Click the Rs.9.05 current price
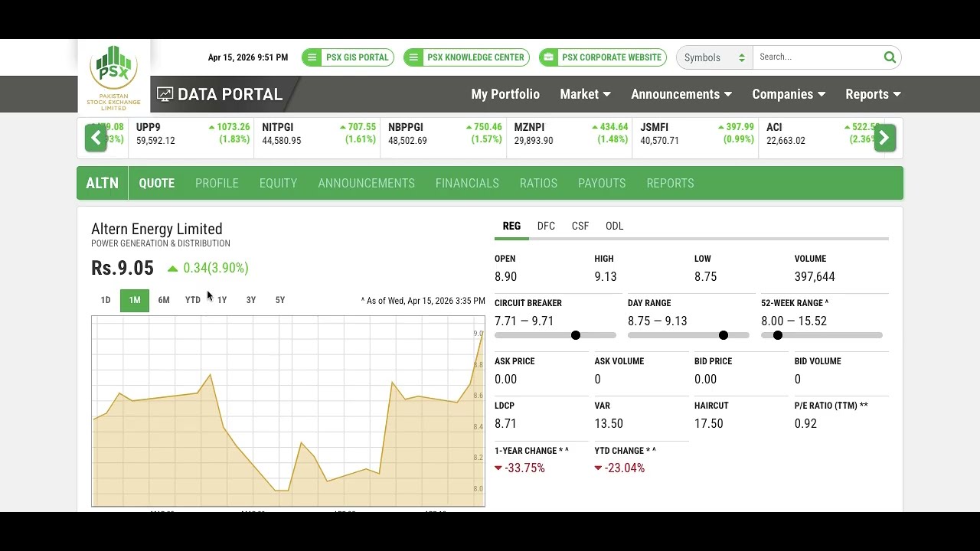The height and width of the screenshot is (551, 980). pos(122,268)
